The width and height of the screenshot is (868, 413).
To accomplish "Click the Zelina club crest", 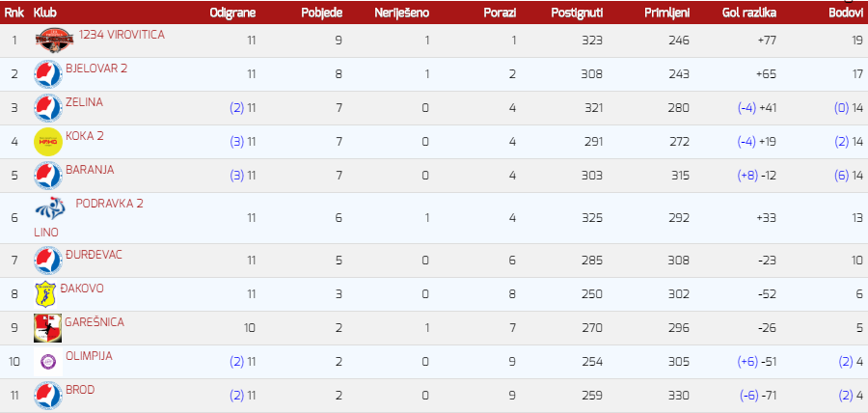I will 48,108.
